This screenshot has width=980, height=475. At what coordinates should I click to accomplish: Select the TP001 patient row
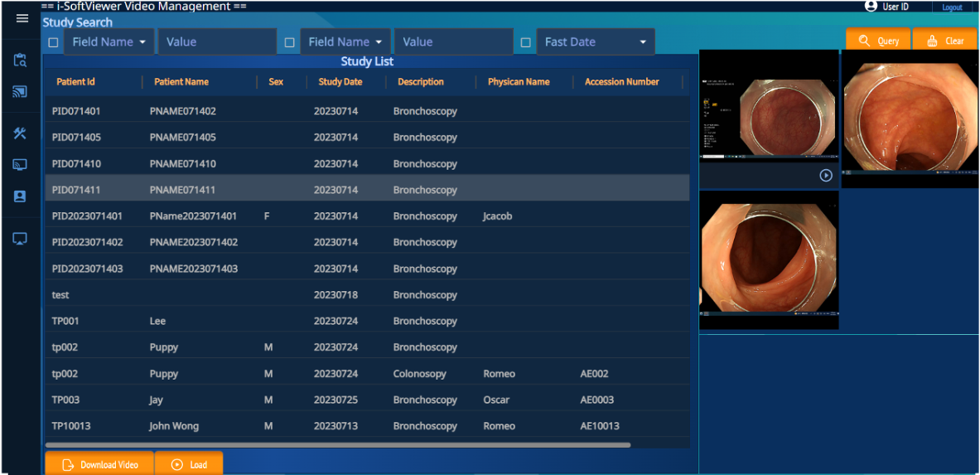368,321
